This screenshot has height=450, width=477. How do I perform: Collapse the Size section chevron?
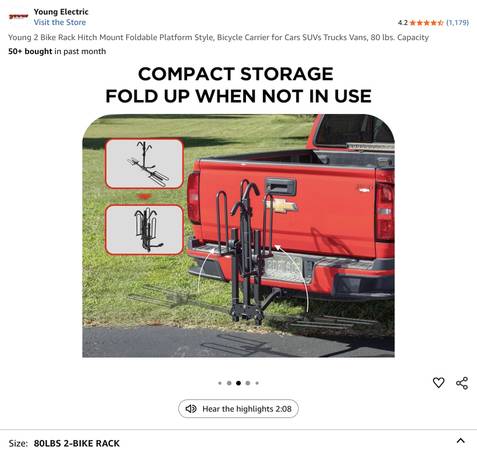click(x=460, y=441)
